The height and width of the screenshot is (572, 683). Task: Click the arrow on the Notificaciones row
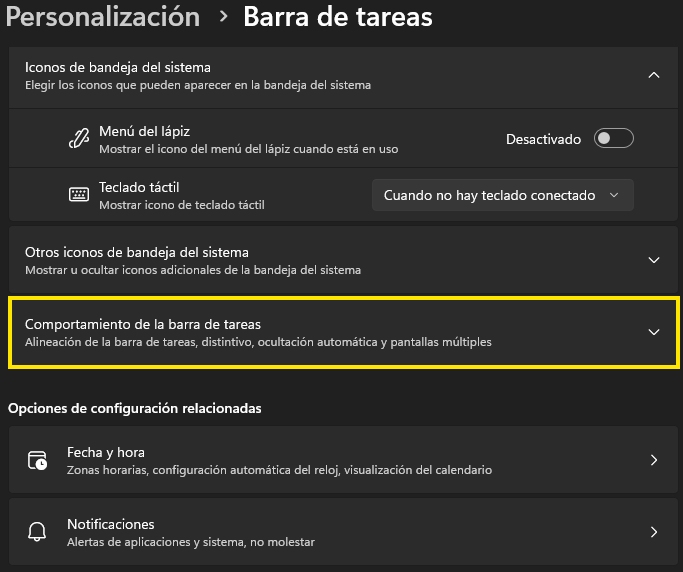click(654, 532)
